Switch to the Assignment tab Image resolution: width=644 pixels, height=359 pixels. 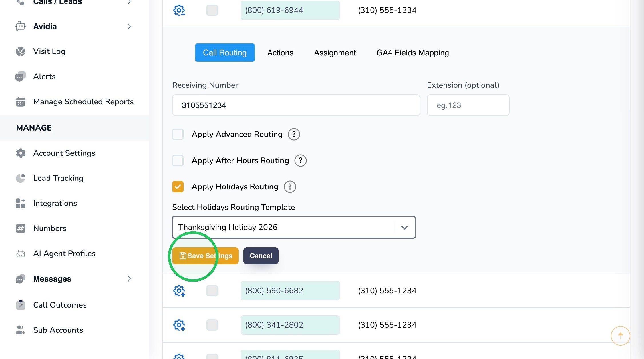pos(335,53)
